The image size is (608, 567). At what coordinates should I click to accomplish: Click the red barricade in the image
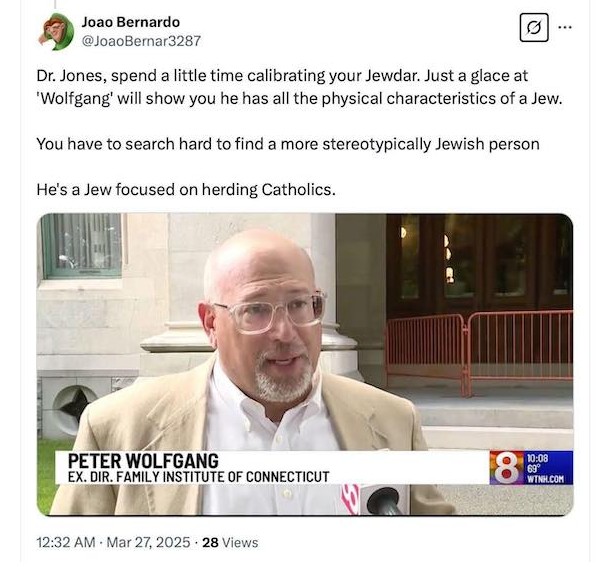[480, 351]
